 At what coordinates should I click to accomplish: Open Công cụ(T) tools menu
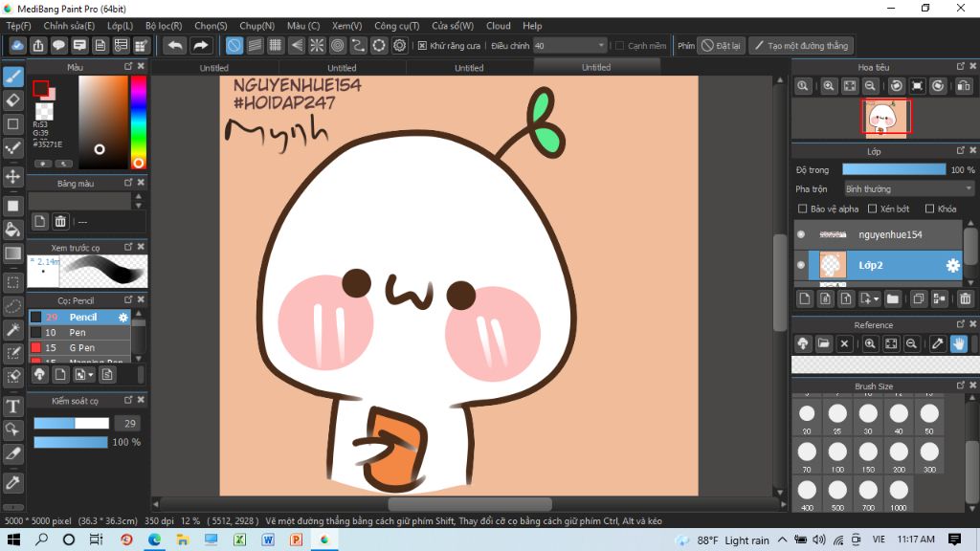tap(397, 26)
